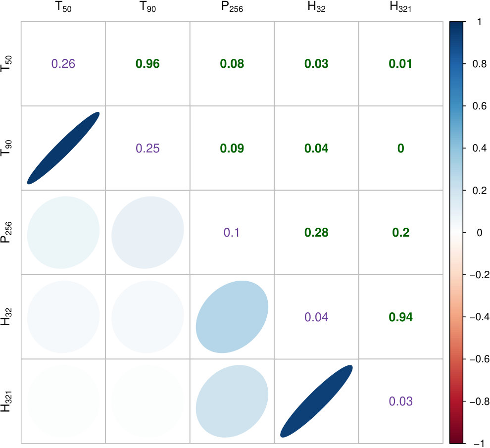Click the pale P256-T50 circle
The width and height of the screenshot is (490, 448).
click(63, 232)
